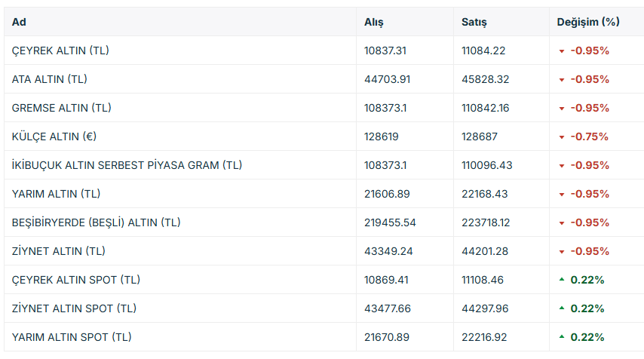Screen dimensions: 644x359
Task: Select ZİYNET ALTIN SPOT (TL) row name
Action: (74, 308)
